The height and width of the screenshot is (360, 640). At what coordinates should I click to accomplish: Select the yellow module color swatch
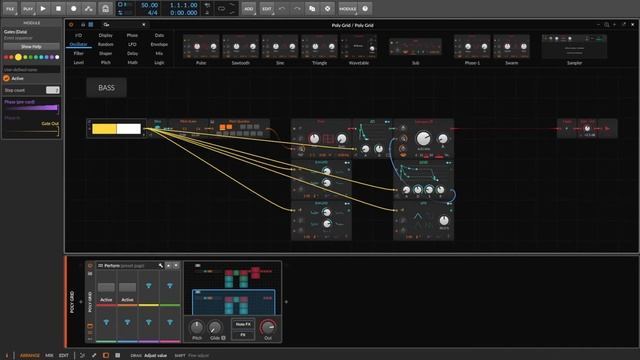tap(18, 57)
